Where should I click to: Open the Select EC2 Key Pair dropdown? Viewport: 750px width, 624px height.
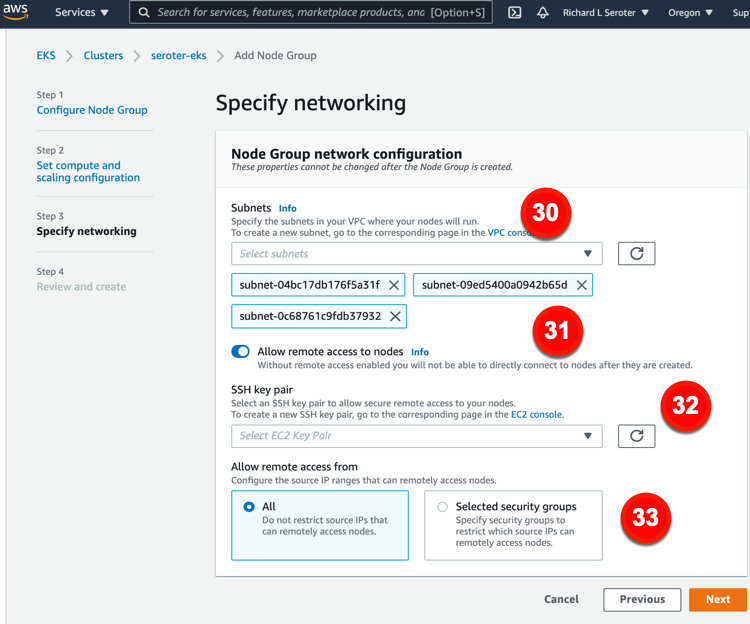point(415,436)
